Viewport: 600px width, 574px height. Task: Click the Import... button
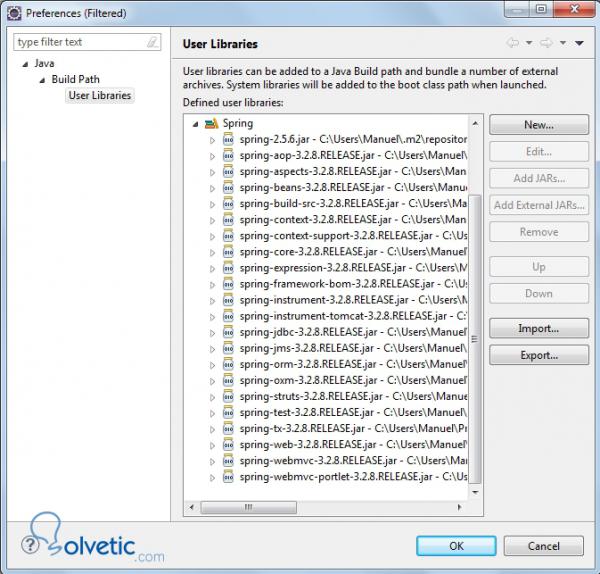pos(539,328)
